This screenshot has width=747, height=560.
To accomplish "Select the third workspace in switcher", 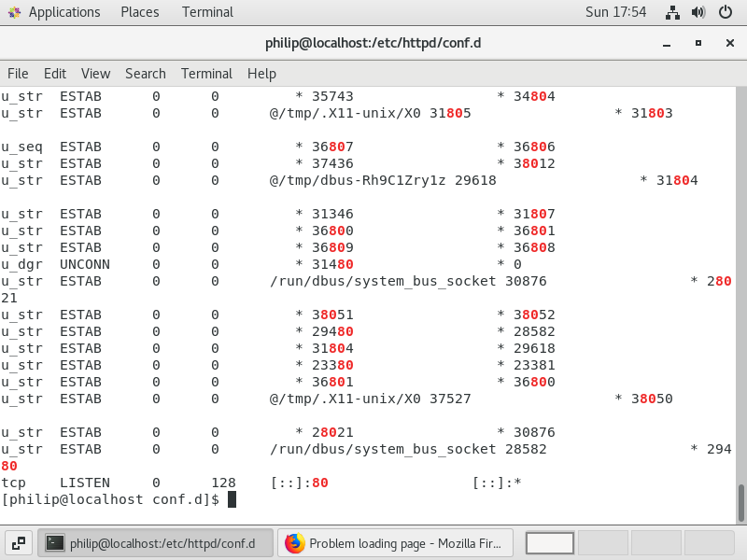I will point(656,543).
